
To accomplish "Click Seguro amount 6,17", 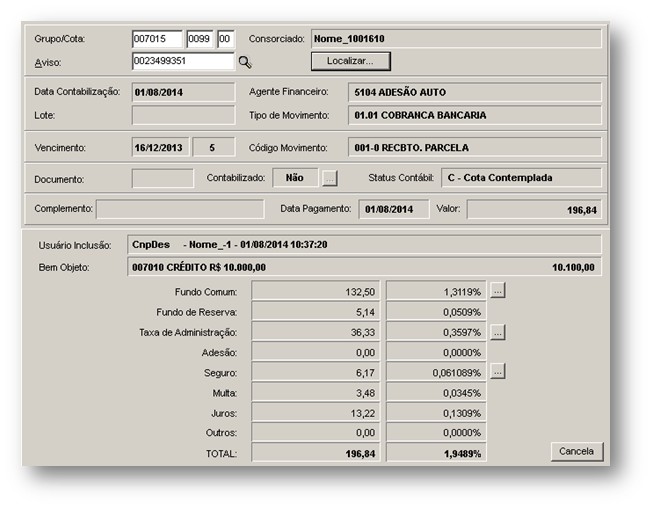I will pyautogui.click(x=316, y=372).
